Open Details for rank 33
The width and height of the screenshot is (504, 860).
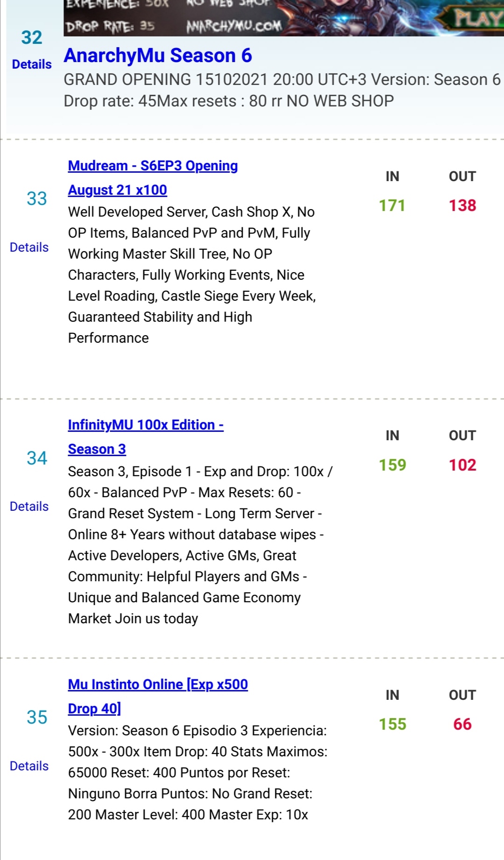(29, 247)
